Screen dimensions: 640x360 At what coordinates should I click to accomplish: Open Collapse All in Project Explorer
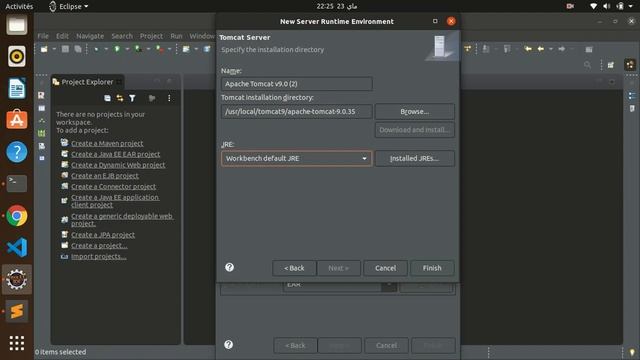click(x=107, y=98)
